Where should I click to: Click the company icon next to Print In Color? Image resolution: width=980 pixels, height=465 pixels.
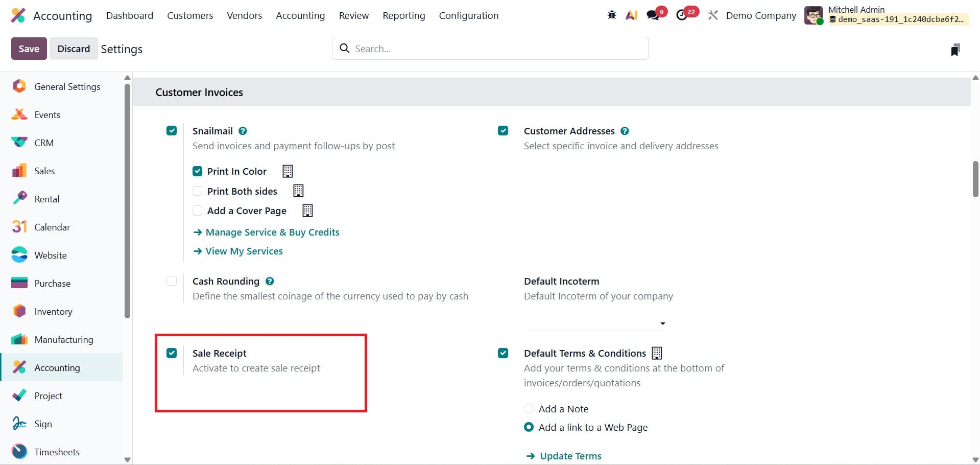pyautogui.click(x=288, y=171)
